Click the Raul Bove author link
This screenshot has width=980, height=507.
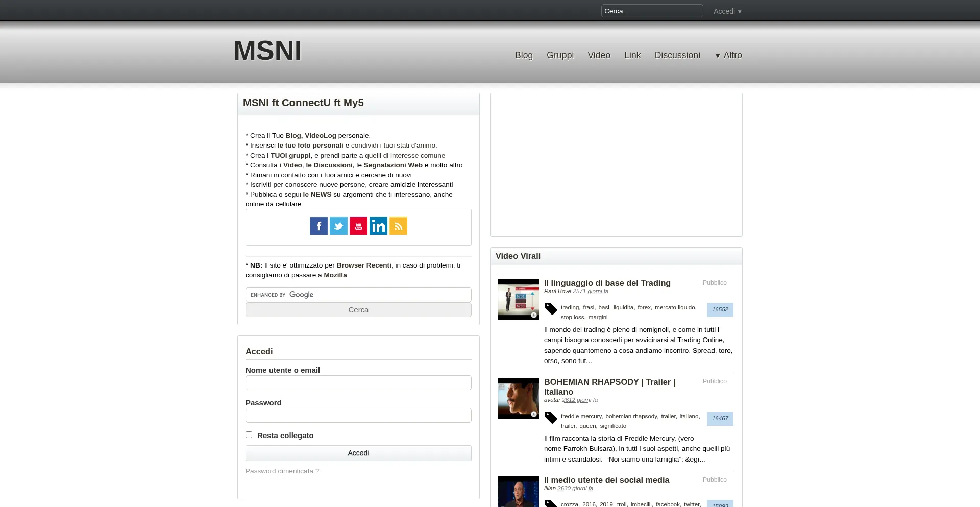[557, 291]
